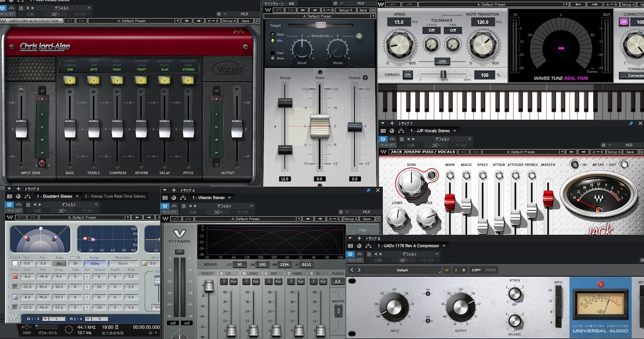Screen dimensions: 644x339
Task: Click COPY button in UADx 1176 toolbar
Action: [x=476, y=270]
